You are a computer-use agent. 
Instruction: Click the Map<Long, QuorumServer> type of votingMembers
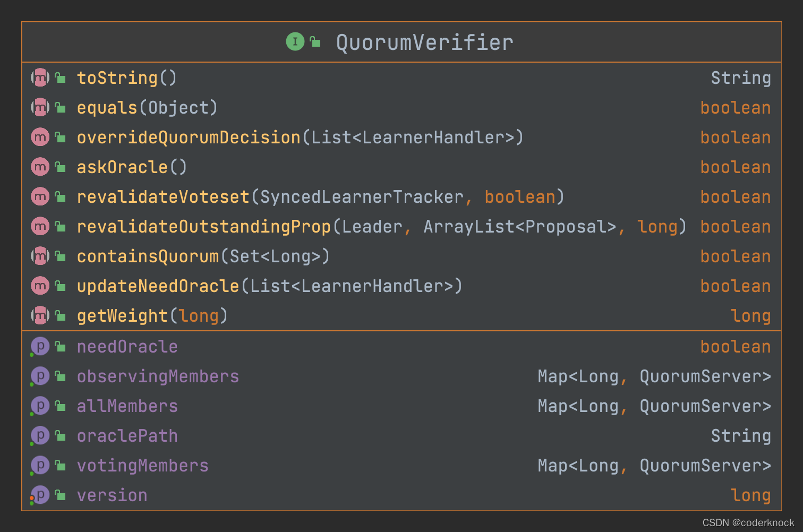654,466
